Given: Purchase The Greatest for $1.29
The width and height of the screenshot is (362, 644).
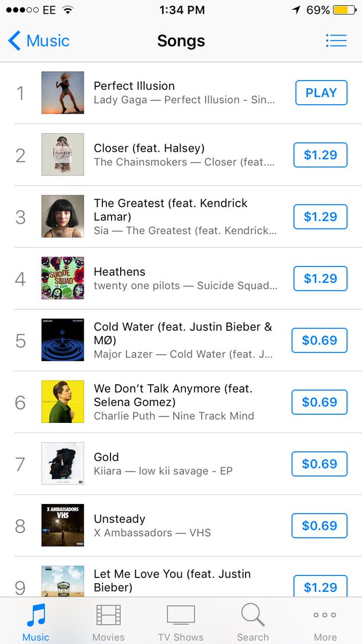Looking at the screenshot, I should coord(320,217).
